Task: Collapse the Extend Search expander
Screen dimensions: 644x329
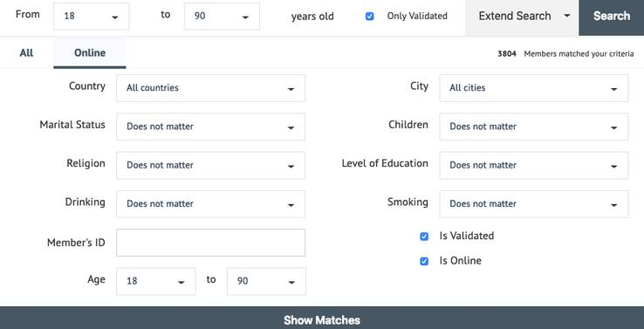Action: coord(522,17)
